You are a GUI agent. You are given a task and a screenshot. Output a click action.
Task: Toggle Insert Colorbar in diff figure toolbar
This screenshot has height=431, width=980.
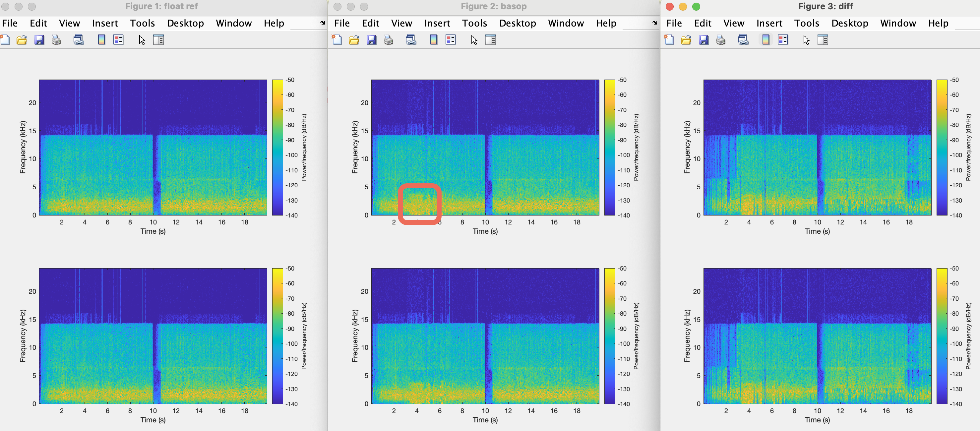(766, 40)
